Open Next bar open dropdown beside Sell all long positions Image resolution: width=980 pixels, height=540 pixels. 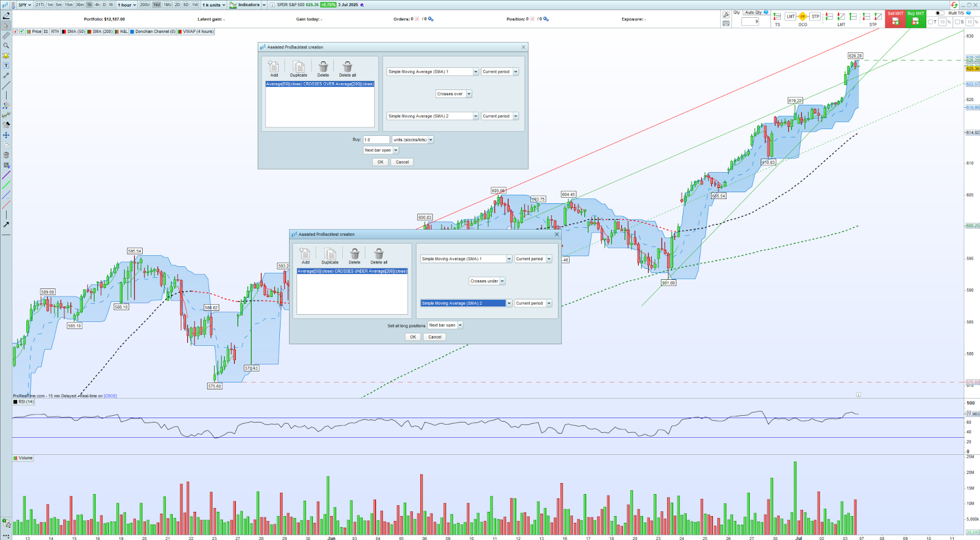[445, 325]
